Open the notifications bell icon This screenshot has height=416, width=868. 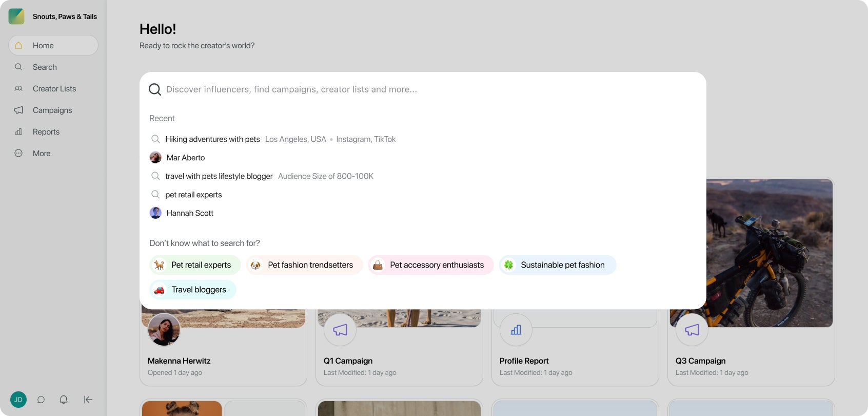click(64, 400)
